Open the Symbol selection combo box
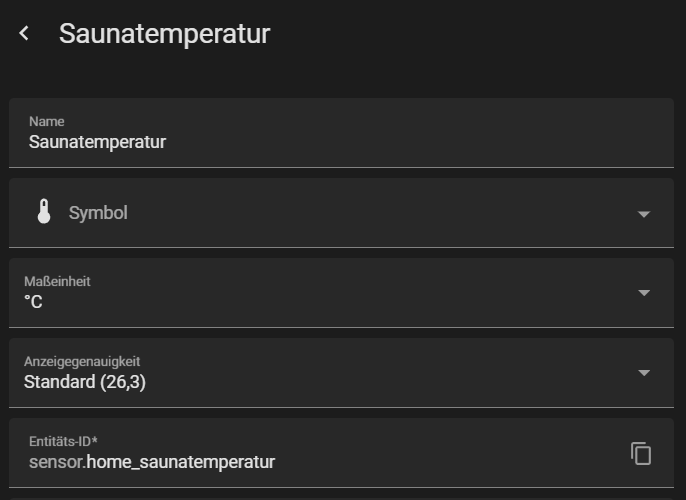Viewport: 686px width, 500px height. tap(340, 213)
